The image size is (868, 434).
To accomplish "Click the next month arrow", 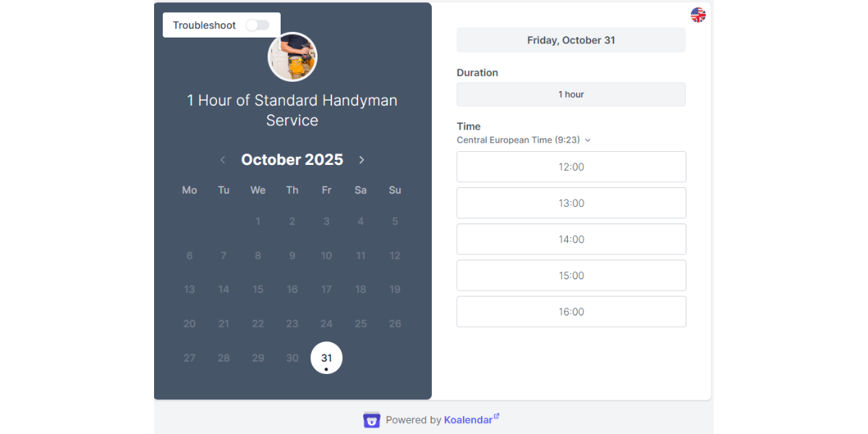I will (362, 160).
